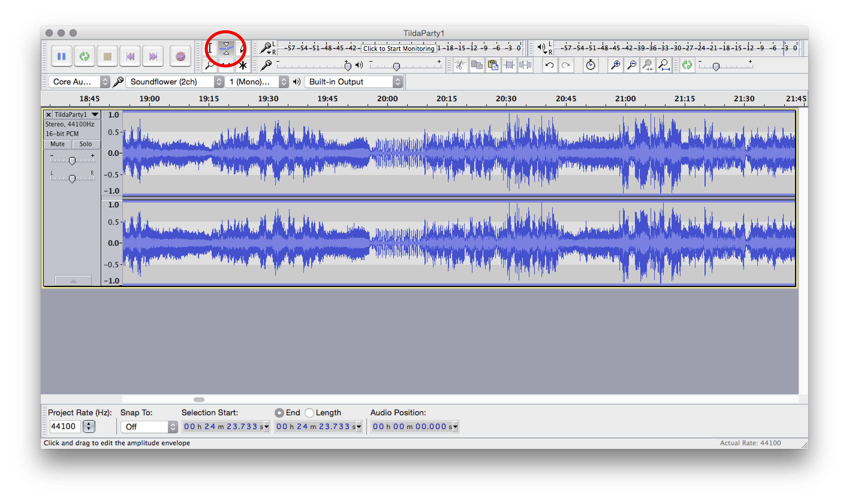This screenshot has width=849, height=504.
Task: Click the 'TildaParty1' window title
Action: 424,33
